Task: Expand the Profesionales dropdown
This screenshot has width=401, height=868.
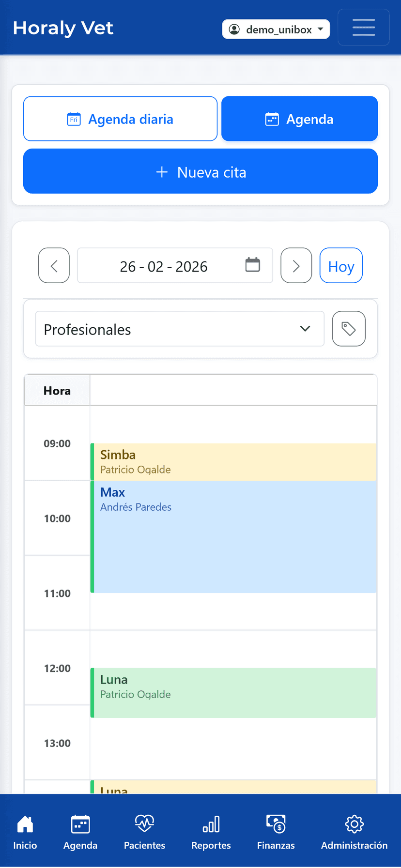Action: click(x=180, y=329)
